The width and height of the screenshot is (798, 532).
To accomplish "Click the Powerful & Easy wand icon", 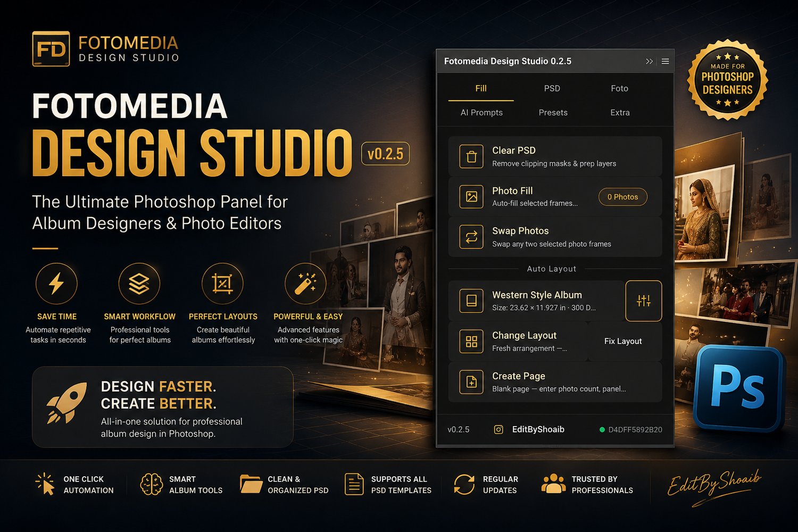I will 306,283.
